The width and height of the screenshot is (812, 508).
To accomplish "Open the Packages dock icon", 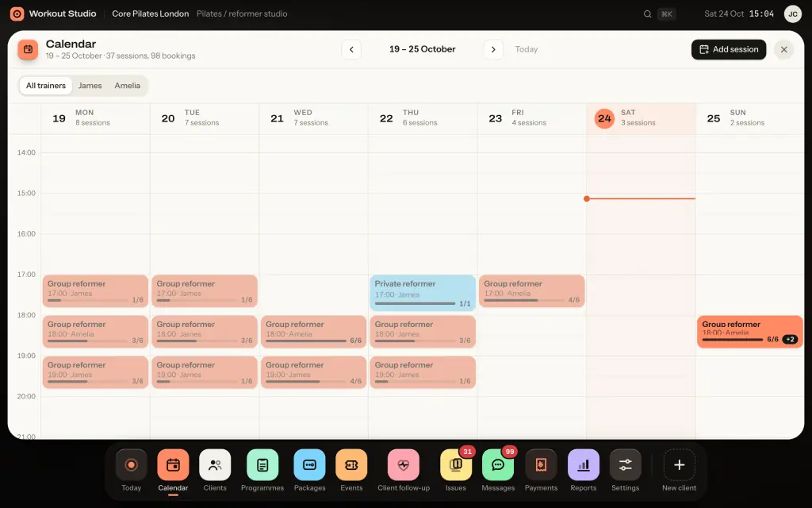I will pos(310,465).
